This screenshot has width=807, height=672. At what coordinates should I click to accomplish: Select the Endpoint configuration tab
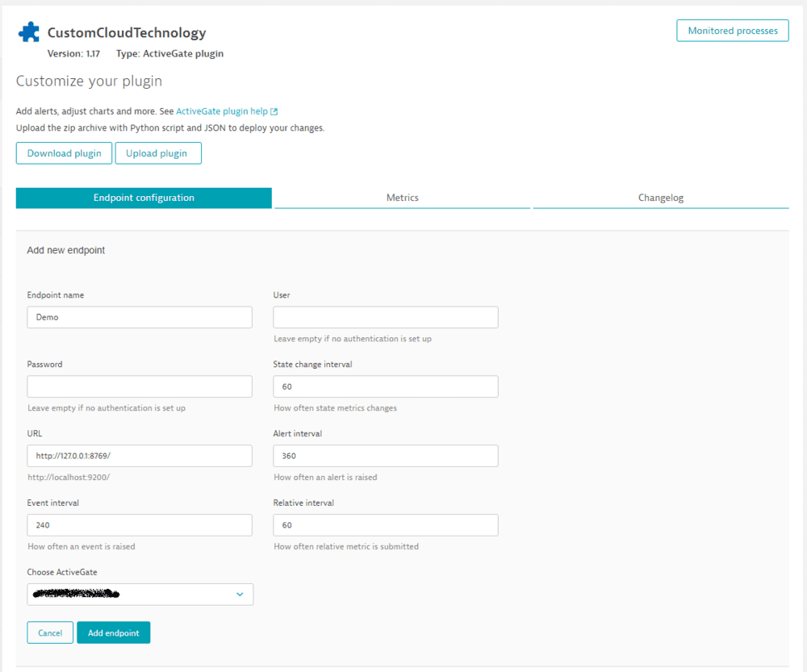[144, 197]
